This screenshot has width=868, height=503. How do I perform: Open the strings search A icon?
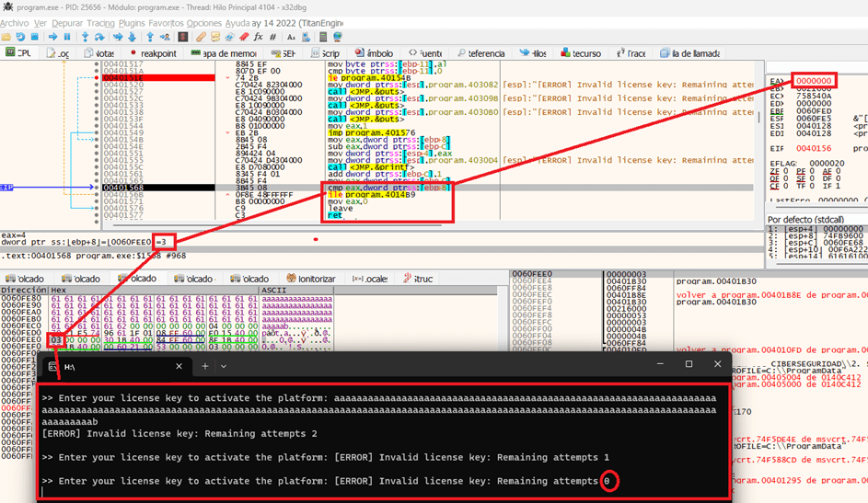tap(291, 37)
